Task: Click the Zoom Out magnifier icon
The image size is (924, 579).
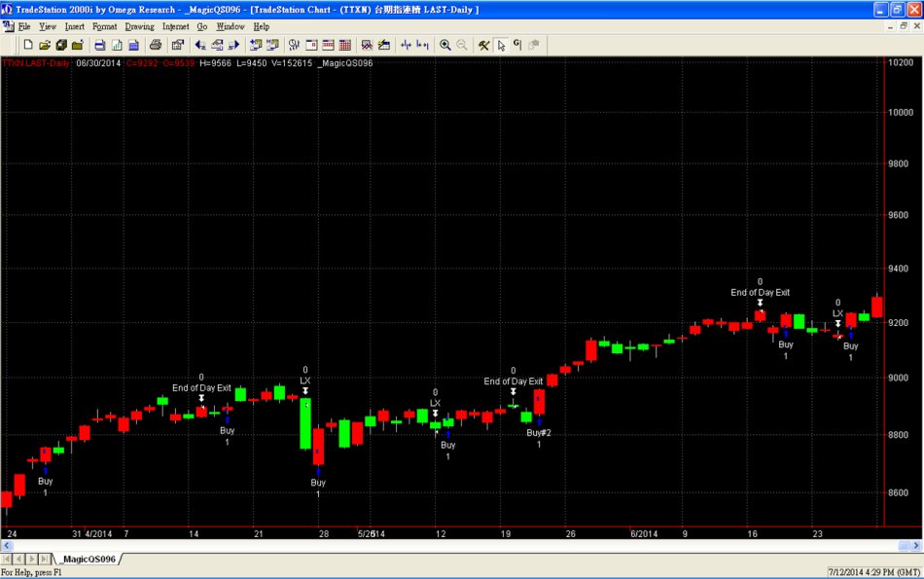Action: pos(461,45)
